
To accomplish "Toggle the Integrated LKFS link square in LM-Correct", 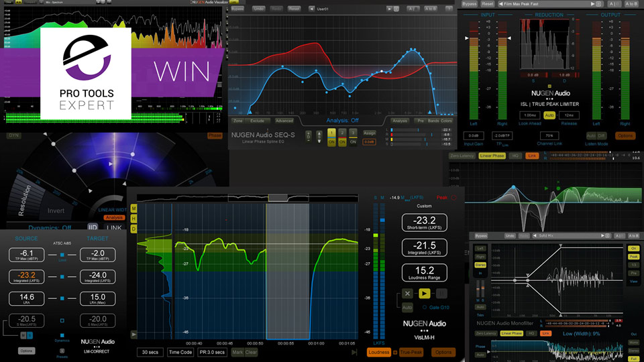I will [62, 277].
